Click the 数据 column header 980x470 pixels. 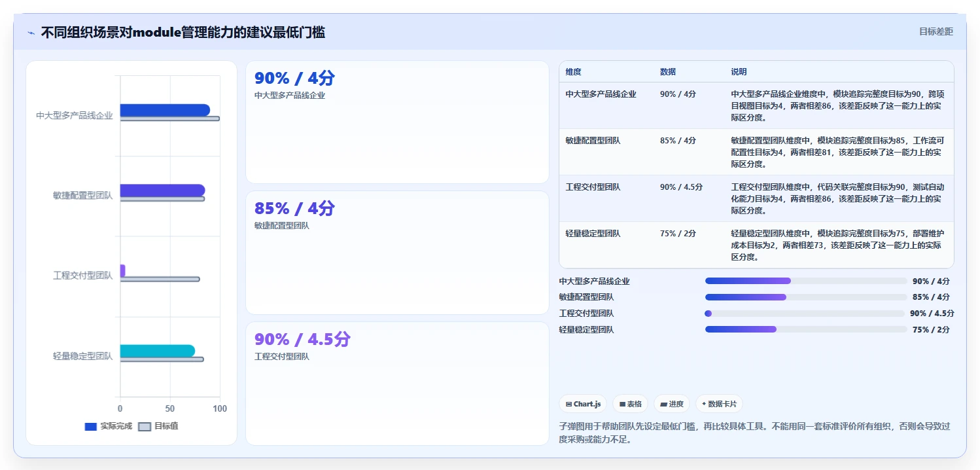(x=668, y=72)
